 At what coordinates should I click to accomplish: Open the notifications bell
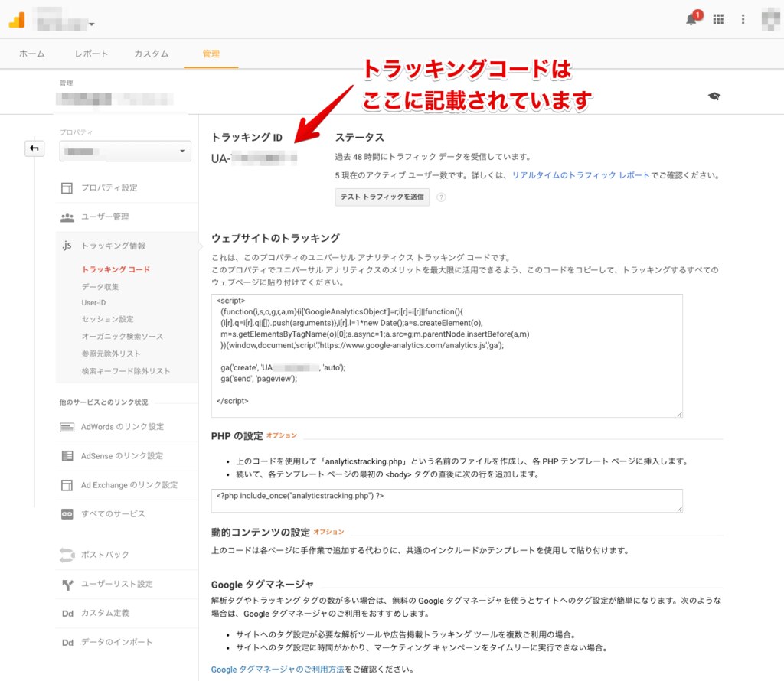click(x=691, y=19)
